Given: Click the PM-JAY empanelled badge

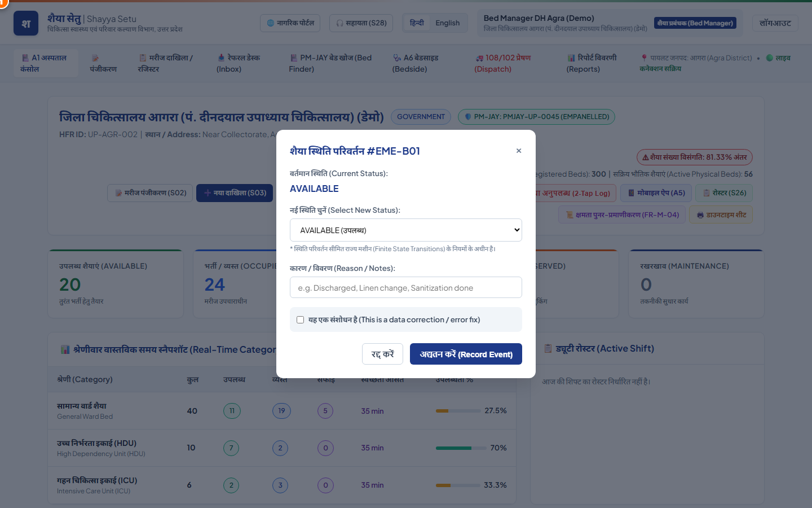Looking at the screenshot, I should (536, 117).
